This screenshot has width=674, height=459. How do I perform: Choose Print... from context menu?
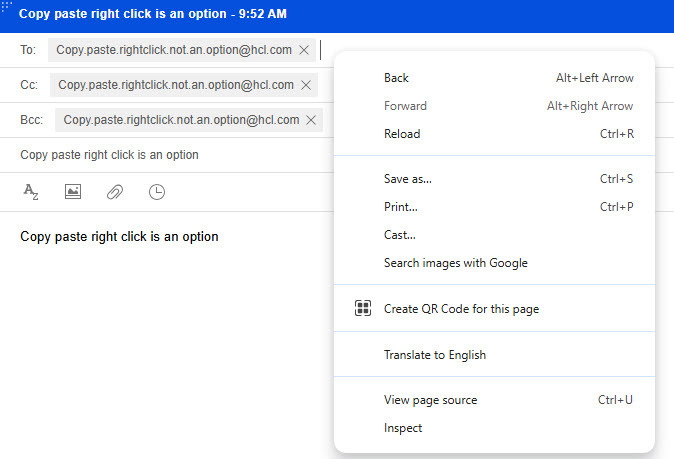click(x=401, y=207)
